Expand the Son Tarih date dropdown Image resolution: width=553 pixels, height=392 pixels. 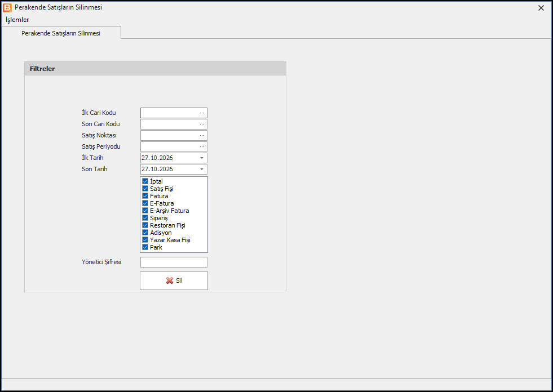pyautogui.click(x=202, y=169)
